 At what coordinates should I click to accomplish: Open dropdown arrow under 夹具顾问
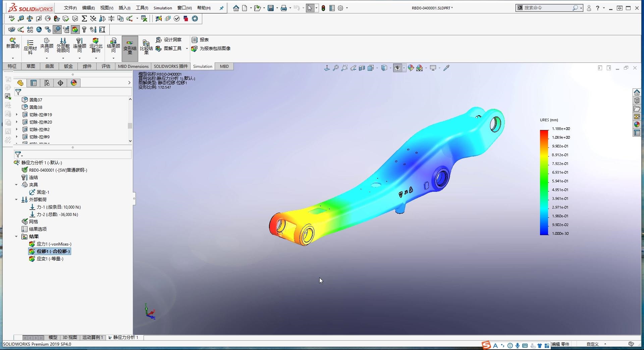tap(47, 58)
